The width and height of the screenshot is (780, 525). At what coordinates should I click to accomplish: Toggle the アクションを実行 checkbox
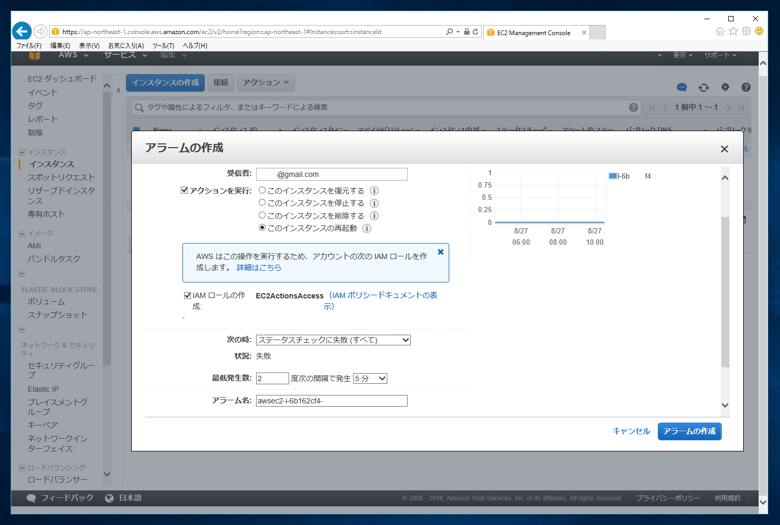click(x=184, y=190)
